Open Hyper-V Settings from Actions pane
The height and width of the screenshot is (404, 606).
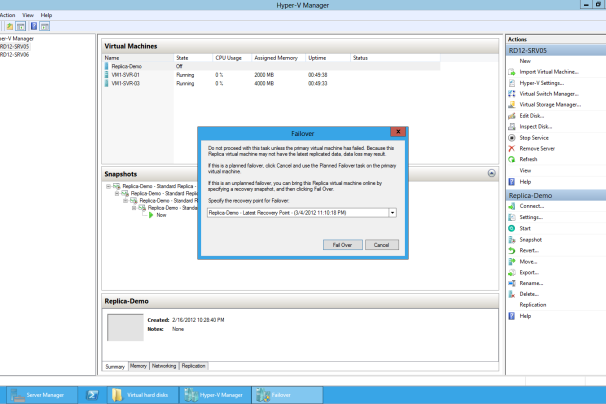pyautogui.click(x=541, y=83)
